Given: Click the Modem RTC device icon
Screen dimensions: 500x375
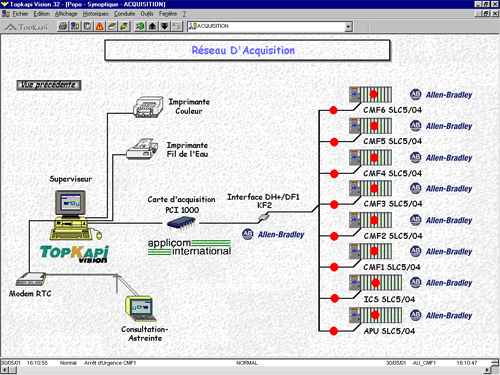Looking at the screenshot, I should tap(31, 279).
